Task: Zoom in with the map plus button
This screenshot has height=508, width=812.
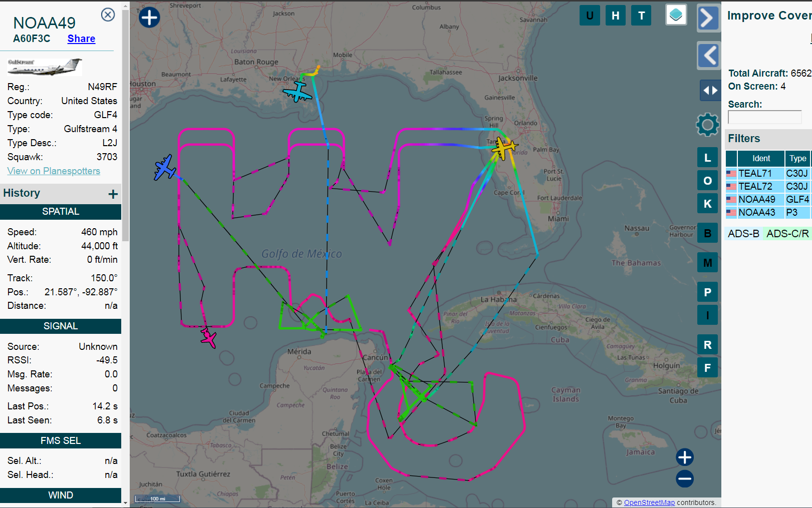Action: [685, 457]
